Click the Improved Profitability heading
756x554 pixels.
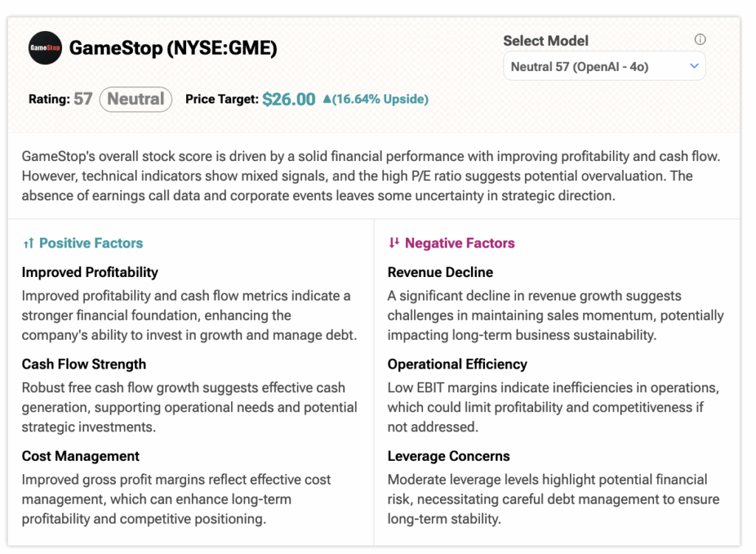click(90, 272)
